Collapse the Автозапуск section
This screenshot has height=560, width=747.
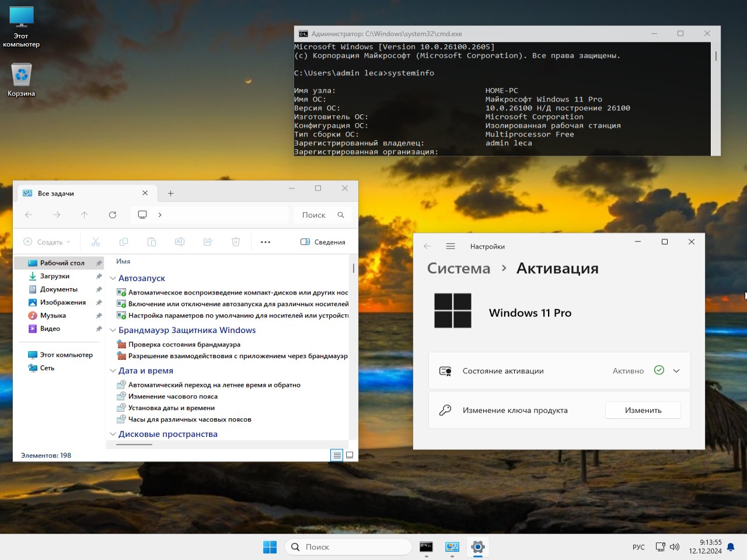(x=113, y=278)
